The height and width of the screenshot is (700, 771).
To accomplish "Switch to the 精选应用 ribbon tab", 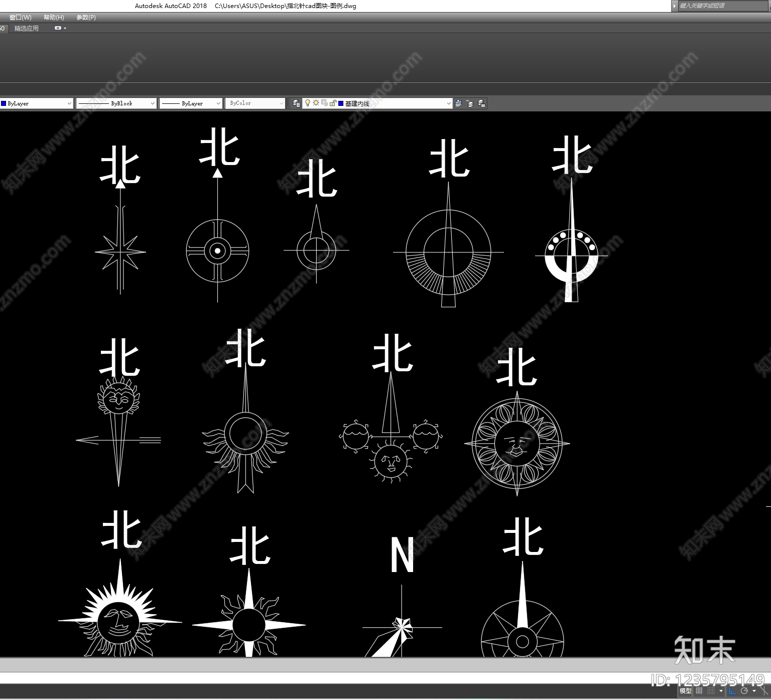I will point(27,29).
